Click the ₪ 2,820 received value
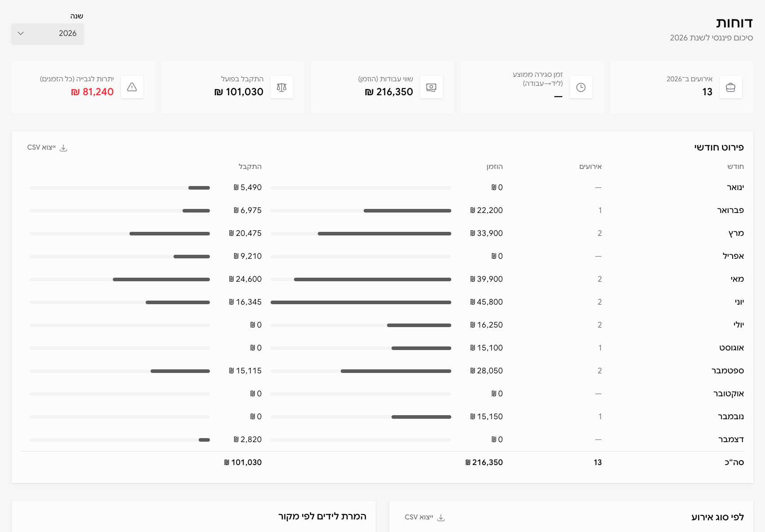The image size is (765, 532). click(247, 439)
